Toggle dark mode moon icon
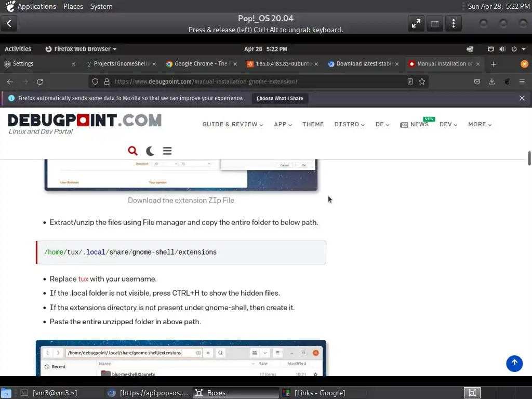532x399 pixels. point(150,151)
